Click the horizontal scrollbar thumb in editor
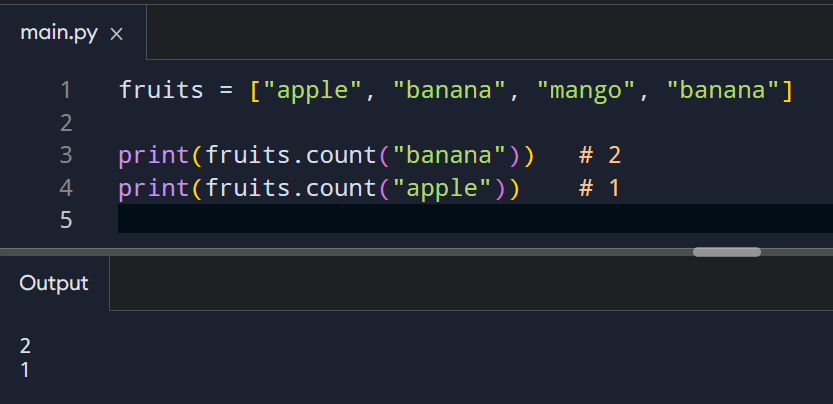The width and height of the screenshot is (833, 404). [x=727, y=252]
